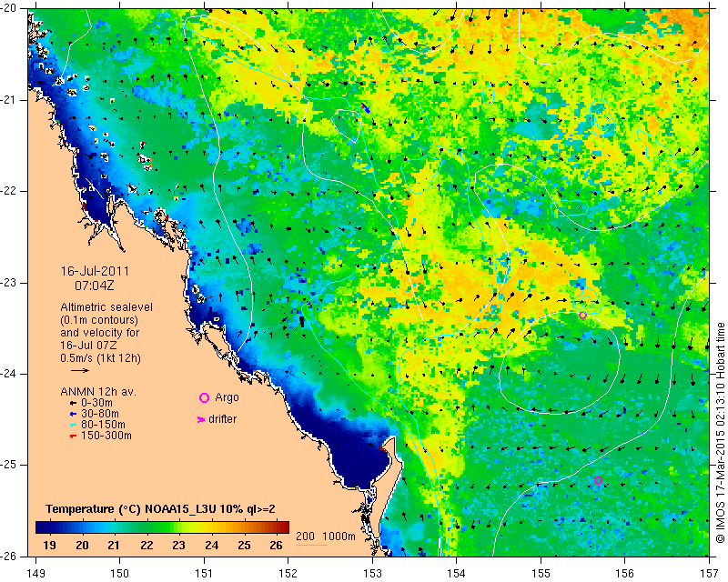Click the '0.5m/s (1kt 12h)' text

(x=100, y=358)
